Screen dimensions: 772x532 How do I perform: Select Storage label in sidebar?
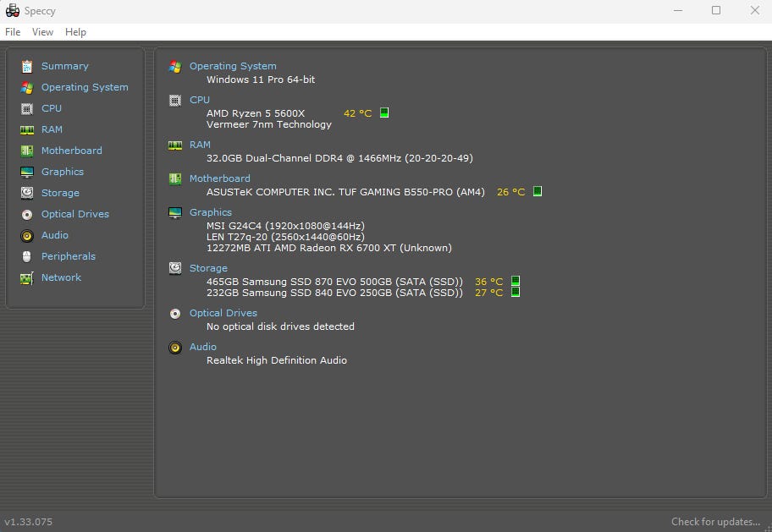[60, 193]
